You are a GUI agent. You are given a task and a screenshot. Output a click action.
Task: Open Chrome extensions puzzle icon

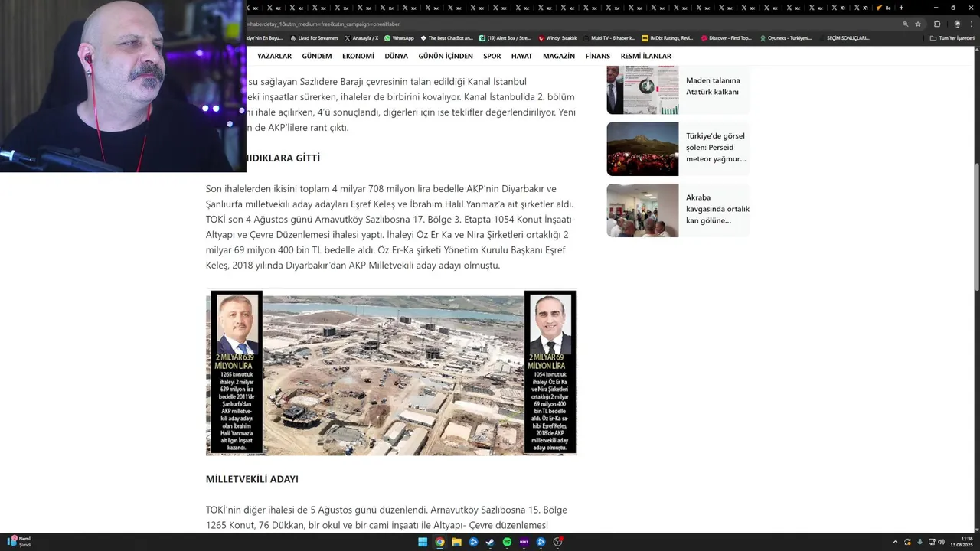tap(937, 24)
